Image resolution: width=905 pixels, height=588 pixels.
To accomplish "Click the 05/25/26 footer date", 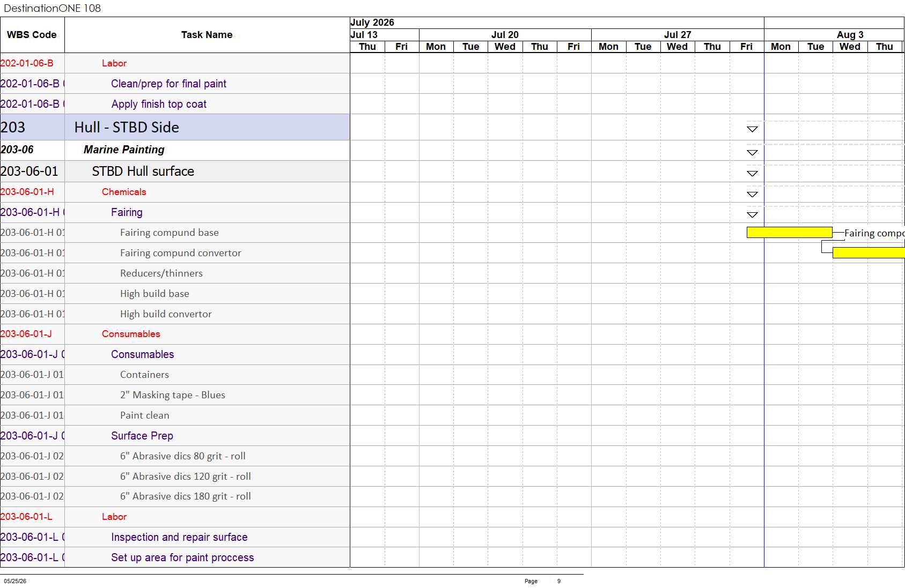I will point(15,581).
